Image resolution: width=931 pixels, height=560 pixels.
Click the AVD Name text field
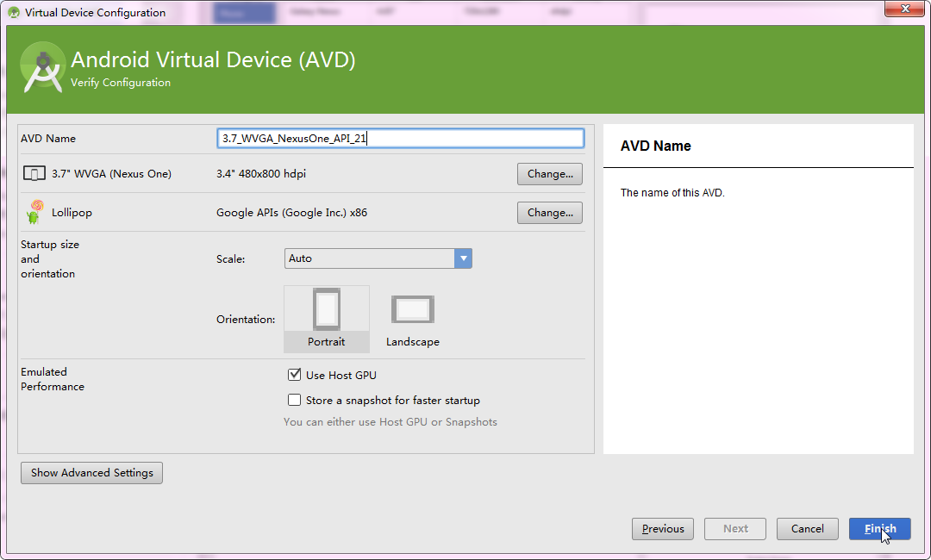click(400, 138)
